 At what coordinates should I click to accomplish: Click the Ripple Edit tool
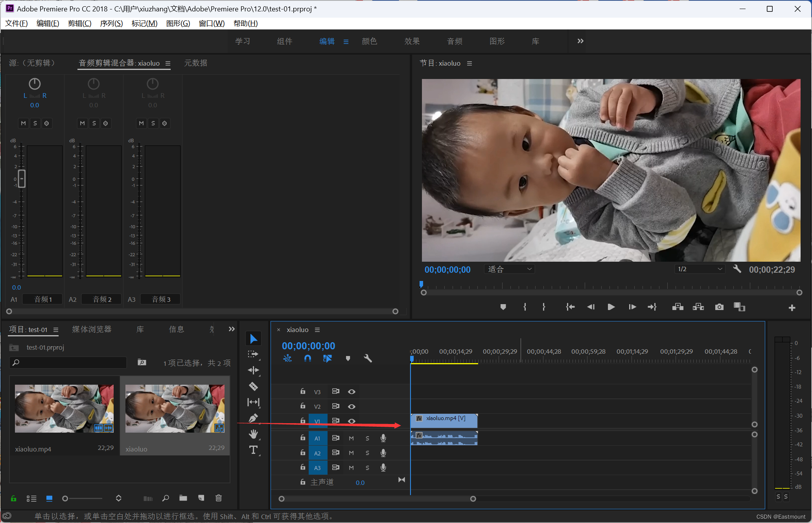pos(254,370)
